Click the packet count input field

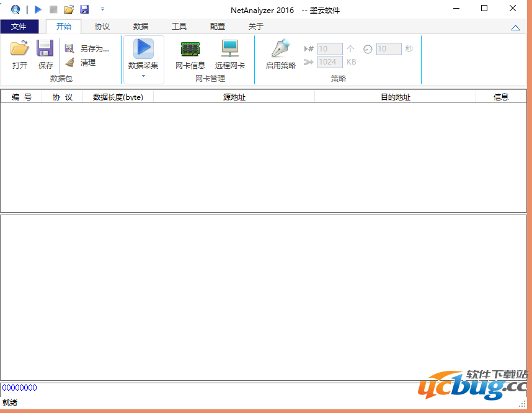(329, 49)
